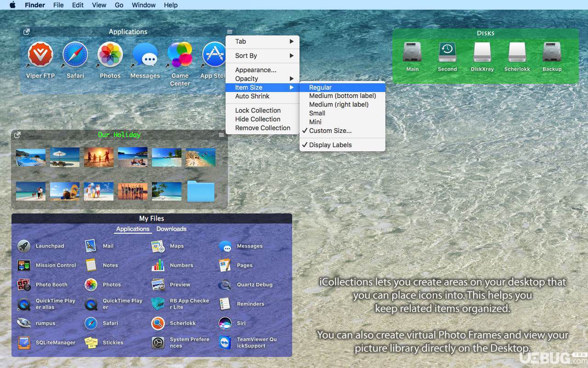The width and height of the screenshot is (588, 368).
Task: Open Launchpad in My Files
Action: tap(24, 246)
